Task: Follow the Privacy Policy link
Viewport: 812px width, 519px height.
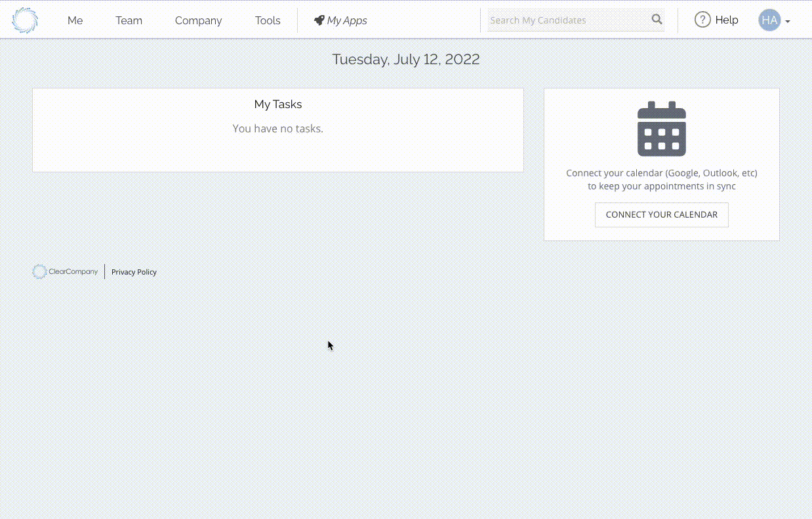Action: point(134,272)
